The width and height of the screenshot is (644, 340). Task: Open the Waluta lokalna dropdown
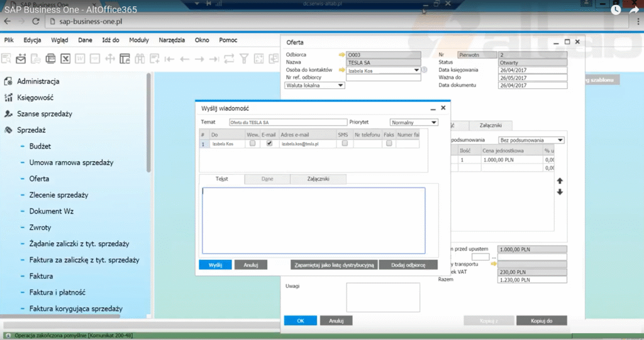pos(314,86)
